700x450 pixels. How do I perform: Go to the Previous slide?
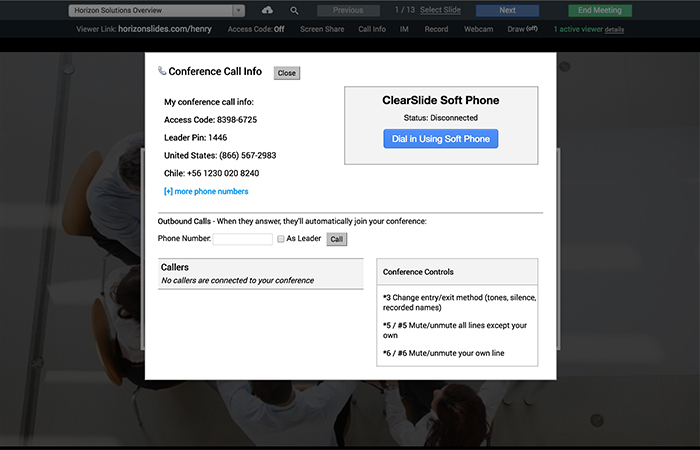point(348,10)
